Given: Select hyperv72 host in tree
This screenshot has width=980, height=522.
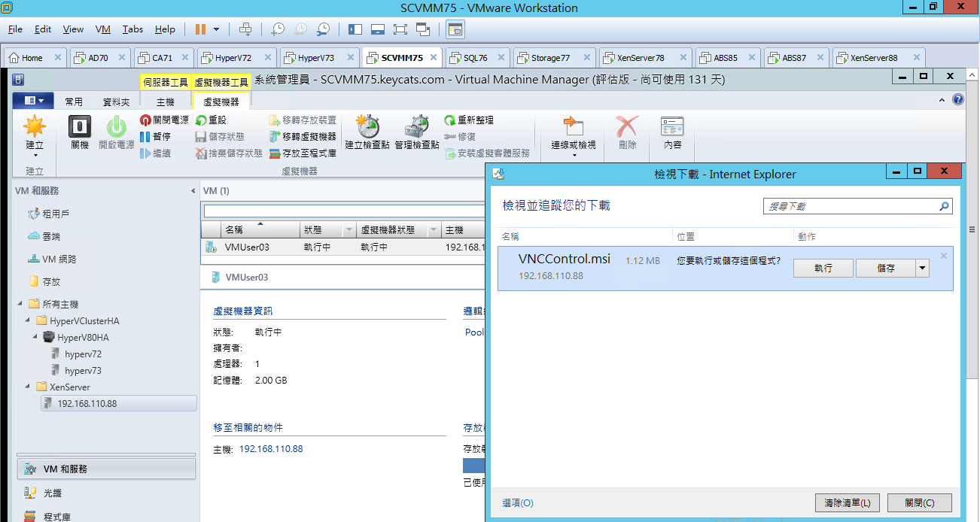Looking at the screenshot, I should 83,354.
